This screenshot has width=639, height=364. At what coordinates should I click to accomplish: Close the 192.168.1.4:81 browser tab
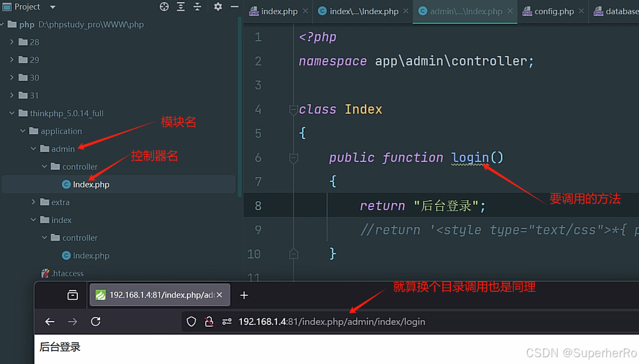coord(220,295)
